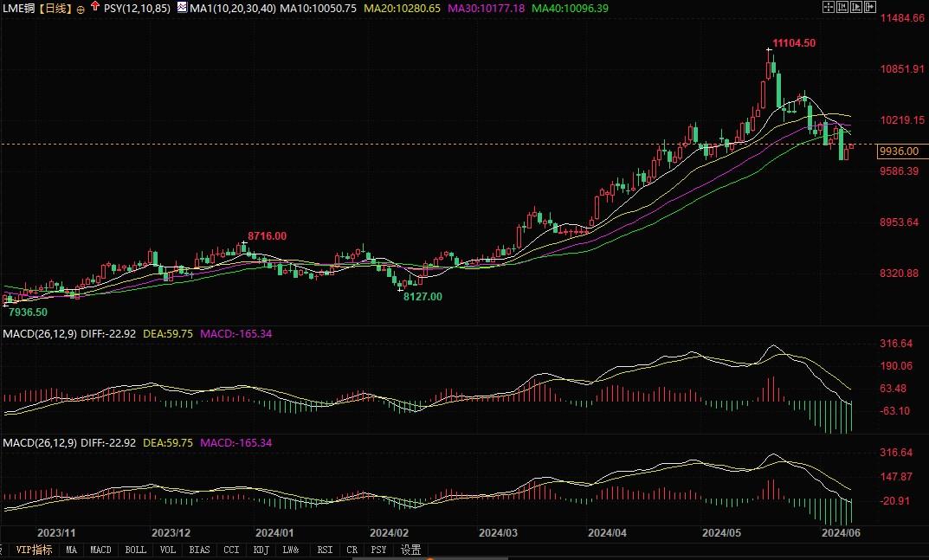This screenshot has height=560, width=929.
Task: Open the 日线 period selector
Action: [x=58, y=8]
